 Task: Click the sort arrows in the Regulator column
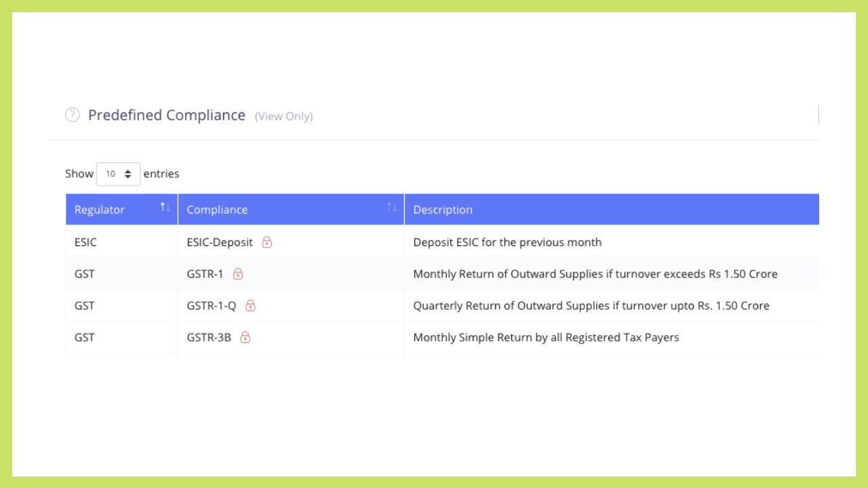point(165,207)
